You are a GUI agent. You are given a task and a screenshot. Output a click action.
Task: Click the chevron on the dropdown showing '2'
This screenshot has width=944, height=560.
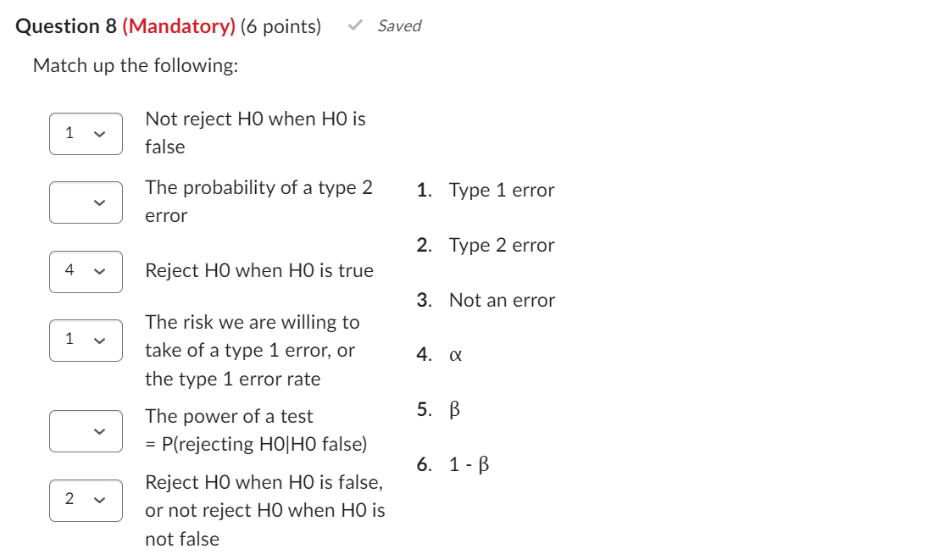[x=101, y=500]
